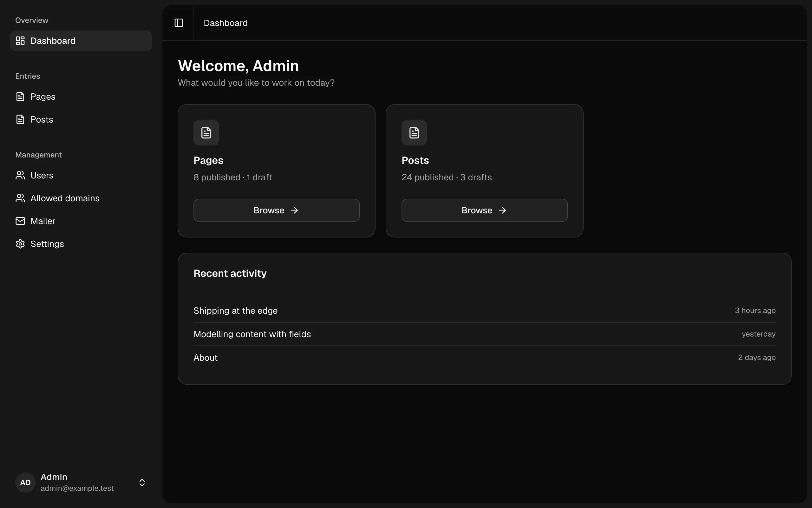Click the Users people icon in sidebar
Image resolution: width=812 pixels, height=508 pixels.
point(20,175)
